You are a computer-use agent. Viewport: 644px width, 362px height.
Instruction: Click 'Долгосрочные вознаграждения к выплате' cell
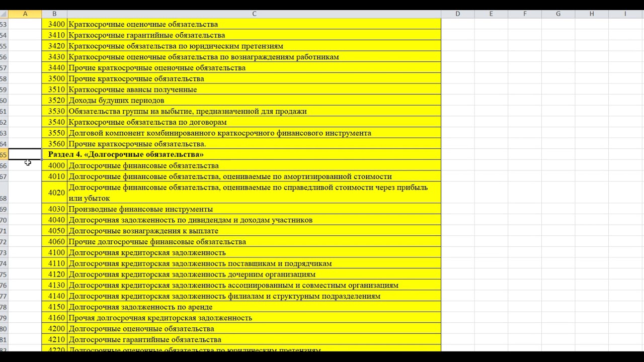click(254, 231)
